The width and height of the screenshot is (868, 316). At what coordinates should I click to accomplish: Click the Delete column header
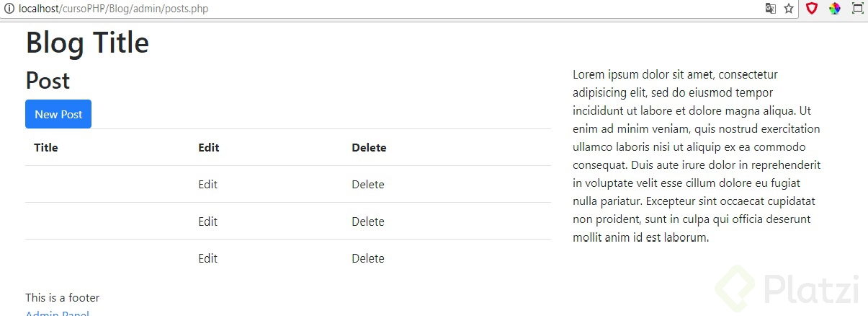coord(369,148)
